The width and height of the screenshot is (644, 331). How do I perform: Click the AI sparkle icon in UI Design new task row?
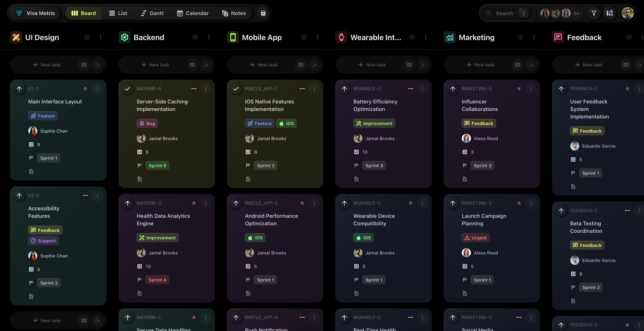pyautogui.click(x=97, y=65)
